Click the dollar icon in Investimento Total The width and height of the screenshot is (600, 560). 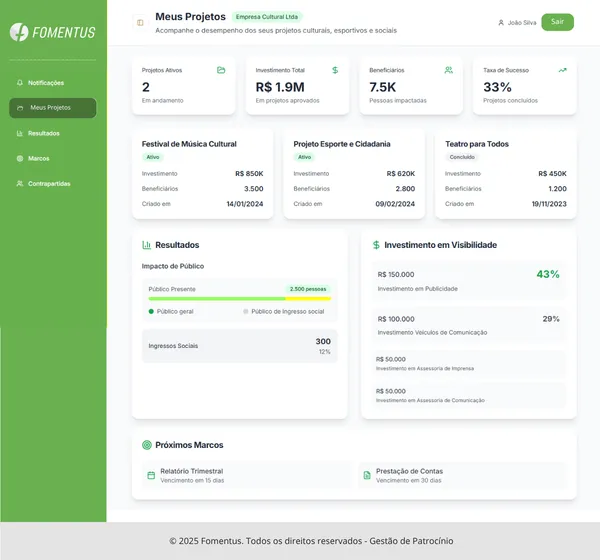[335, 70]
